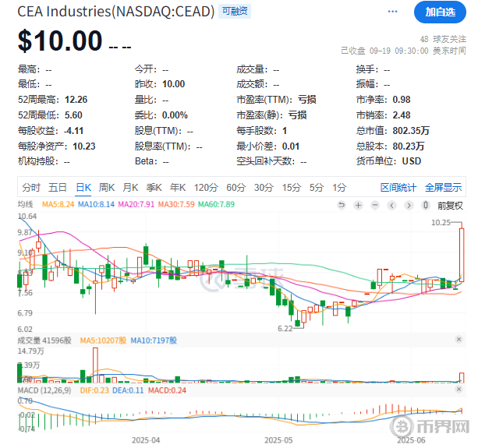Open the 前复权 adjustment dropdown
Viewport: 478px width, 448px height.
451,205
